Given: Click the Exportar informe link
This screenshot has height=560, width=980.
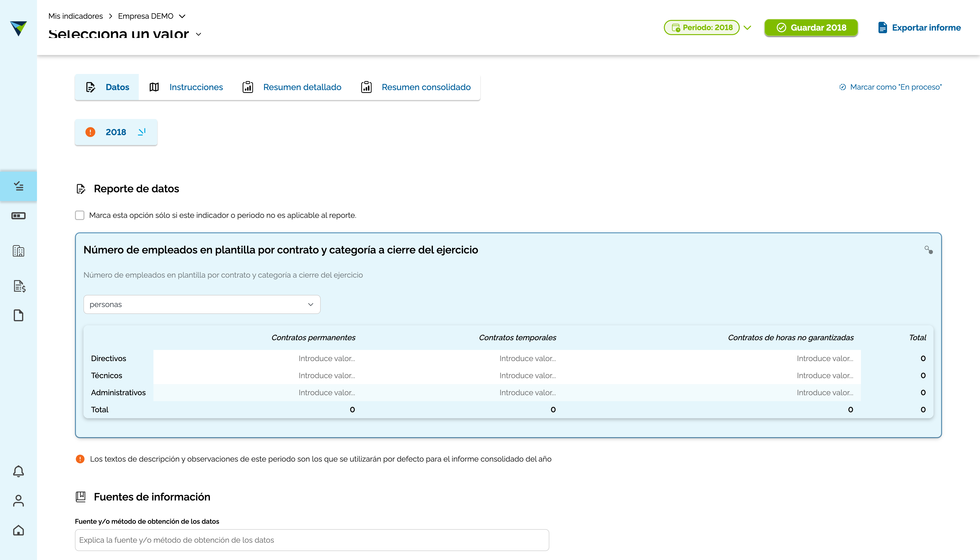Looking at the screenshot, I should point(919,28).
